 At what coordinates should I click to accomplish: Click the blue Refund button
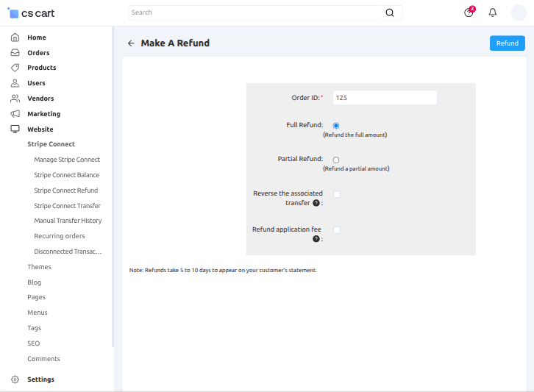click(508, 43)
